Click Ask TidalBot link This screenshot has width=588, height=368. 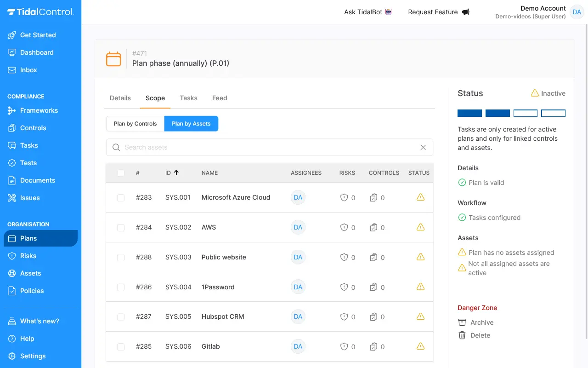(368, 12)
